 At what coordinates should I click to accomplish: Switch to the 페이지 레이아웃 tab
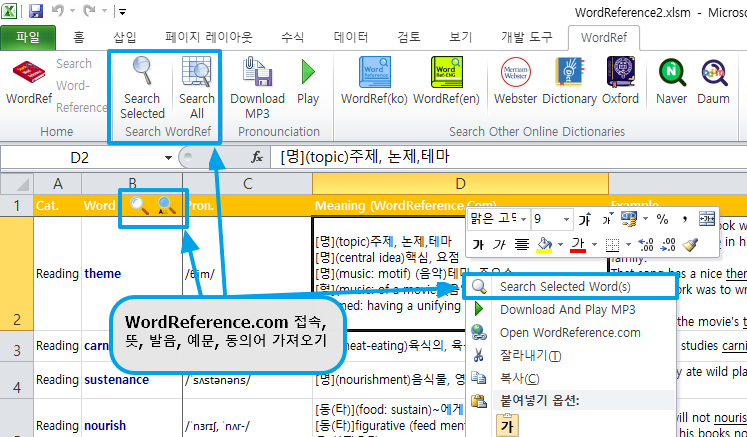[x=209, y=37]
